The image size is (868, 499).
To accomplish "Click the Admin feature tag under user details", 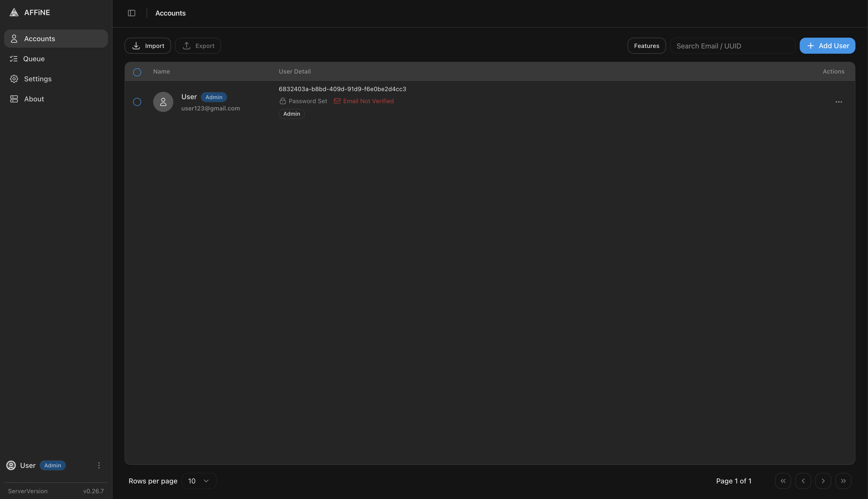I will pyautogui.click(x=292, y=114).
